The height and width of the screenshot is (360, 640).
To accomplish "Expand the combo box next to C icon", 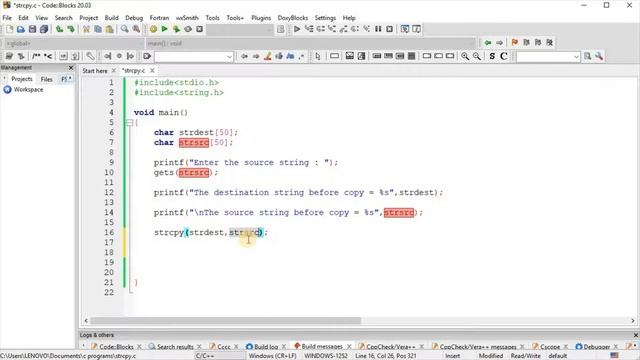I will tap(576, 57).
